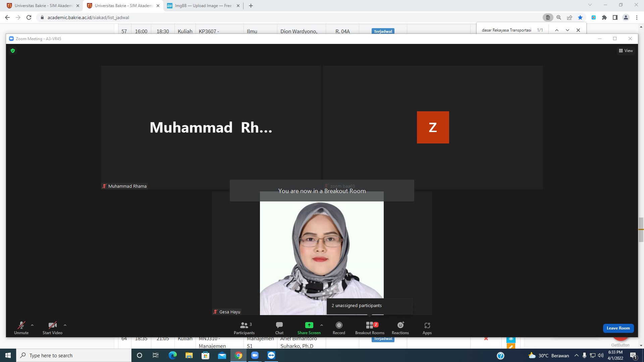This screenshot has width=644, height=362.
Task: Open Microsoft Store from the taskbar
Action: coord(205,355)
